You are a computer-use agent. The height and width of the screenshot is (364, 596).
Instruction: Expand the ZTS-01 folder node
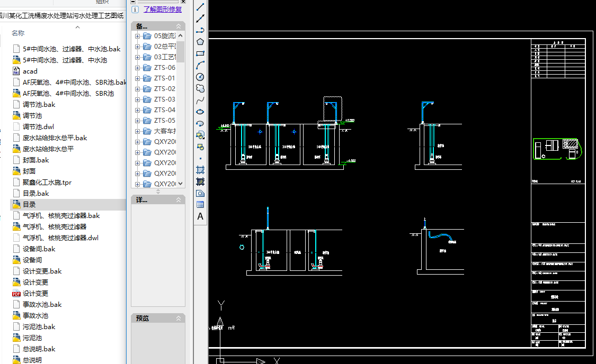[137, 79]
